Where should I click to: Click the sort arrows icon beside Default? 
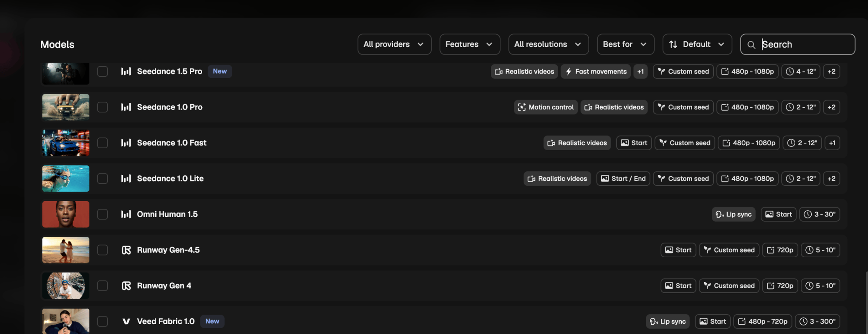[673, 44]
